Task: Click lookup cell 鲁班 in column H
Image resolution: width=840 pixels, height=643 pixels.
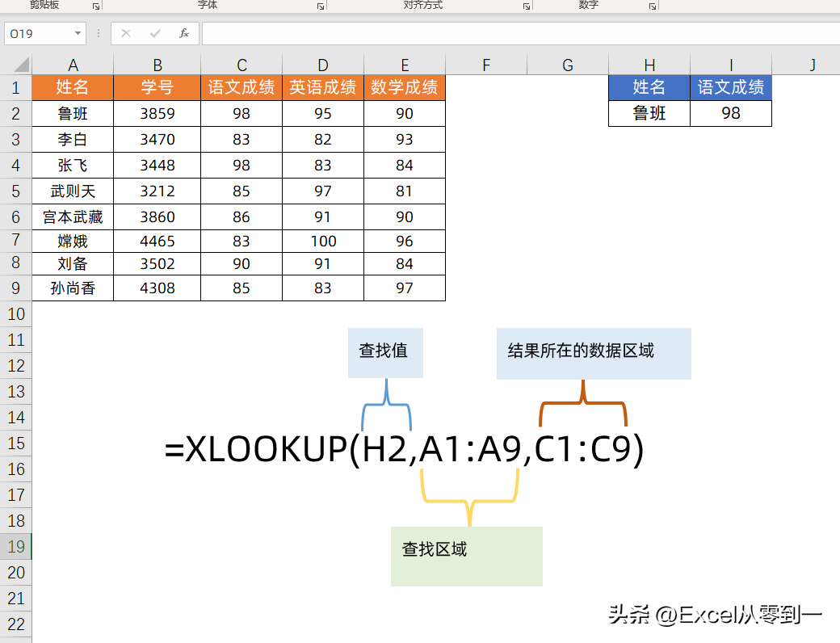Action: click(x=649, y=114)
